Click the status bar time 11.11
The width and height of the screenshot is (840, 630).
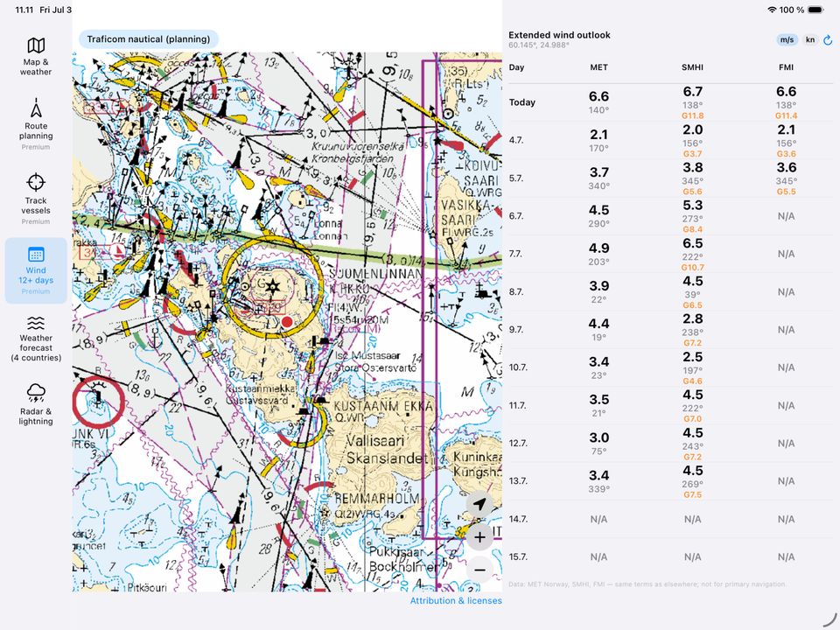click(x=24, y=10)
